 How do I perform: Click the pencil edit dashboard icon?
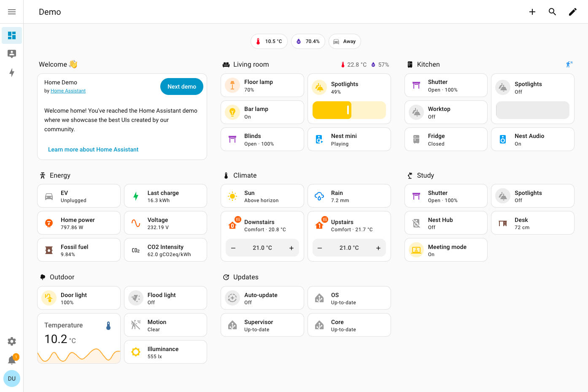coord(573,12)
